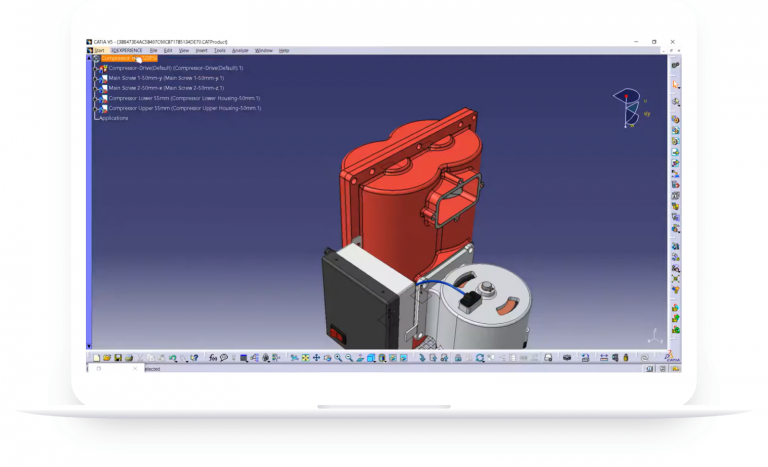Click the Applications entry in specification tree
The width and height of the screenshot is (768, 467).
(113, 118)
